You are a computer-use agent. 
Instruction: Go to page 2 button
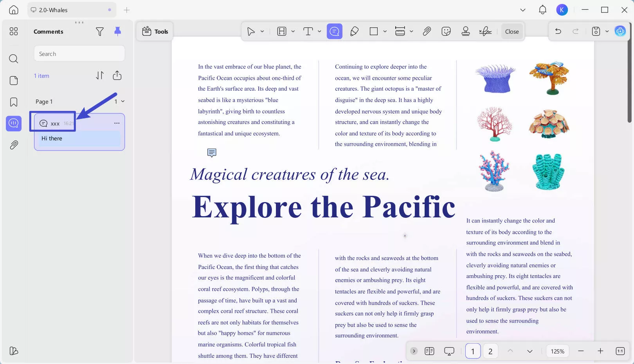(x=490, y=351)
